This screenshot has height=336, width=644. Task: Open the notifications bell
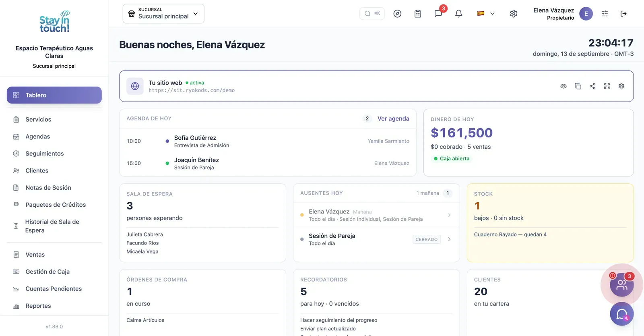tap(458, 14)
